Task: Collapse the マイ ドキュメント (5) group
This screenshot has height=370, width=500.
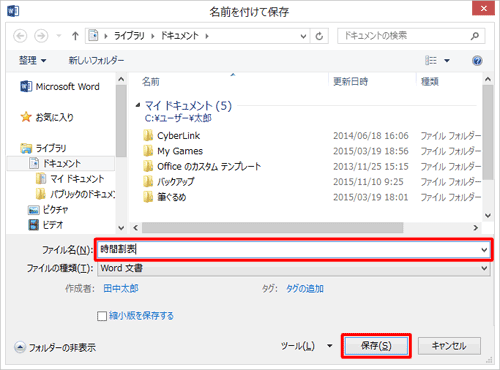Action: pos(138,105)
